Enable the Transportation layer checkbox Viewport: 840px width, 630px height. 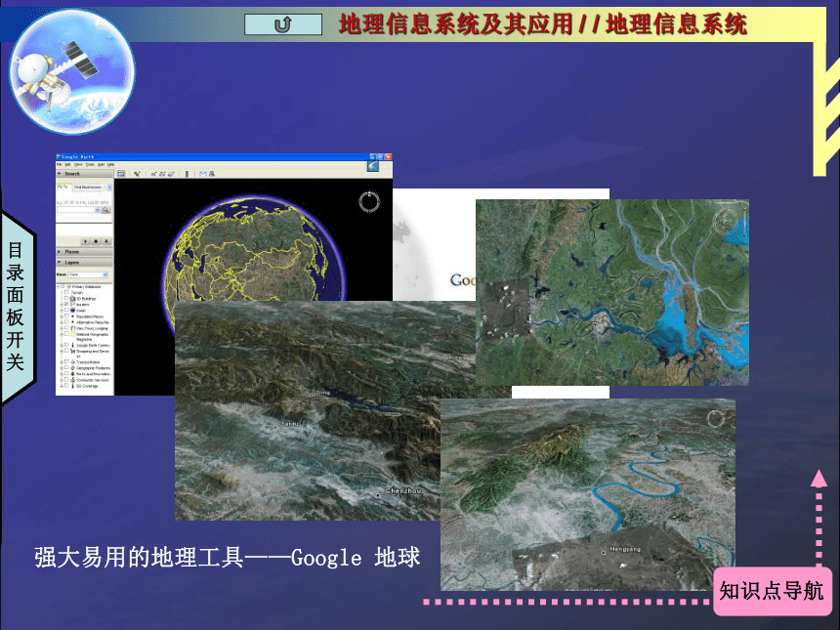click(x=66, y=362)
